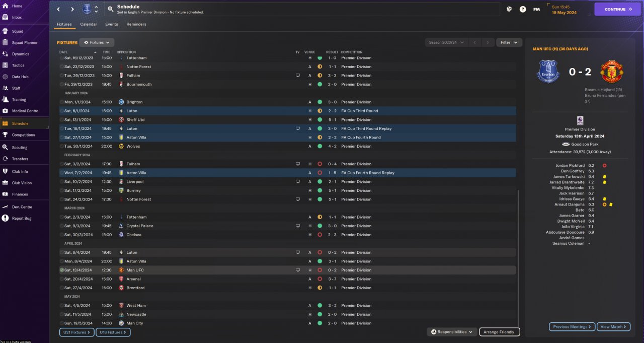Toggle the reminder circle for Sat 13/4/2024 Man UFC
This screenshot has height=343, width=644.
click(62, 270)
